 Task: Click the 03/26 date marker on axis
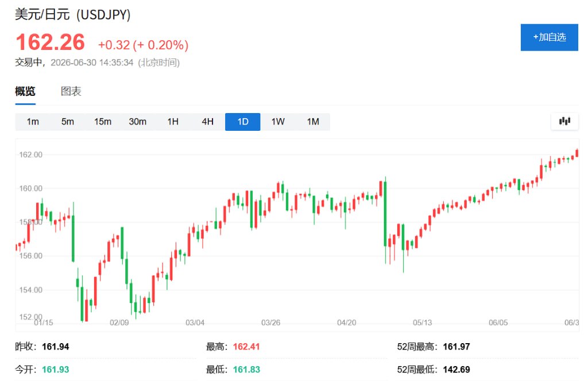271,322
